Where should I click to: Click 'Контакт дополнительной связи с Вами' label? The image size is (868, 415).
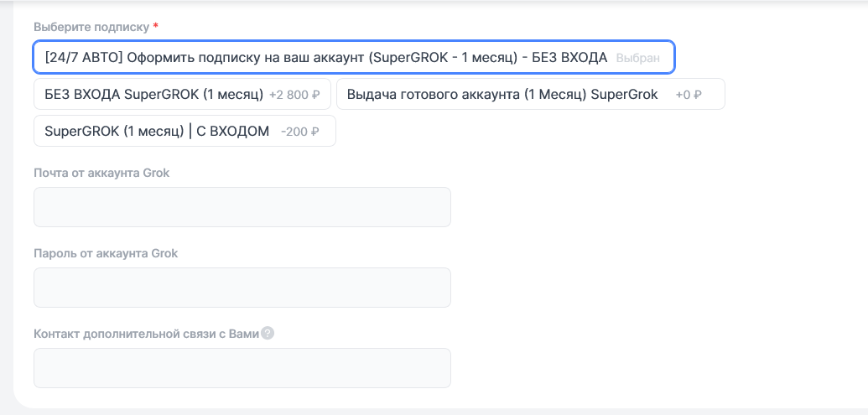click(146, 334)
